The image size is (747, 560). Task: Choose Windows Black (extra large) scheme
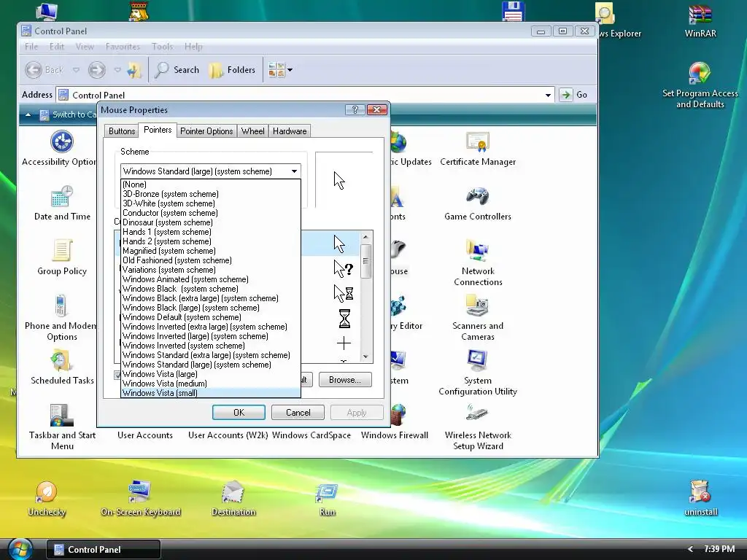tap(211, 298)
